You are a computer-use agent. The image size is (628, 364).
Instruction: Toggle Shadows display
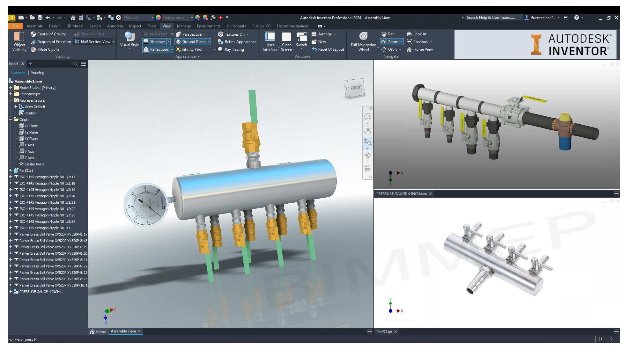(x=154, y=42)
